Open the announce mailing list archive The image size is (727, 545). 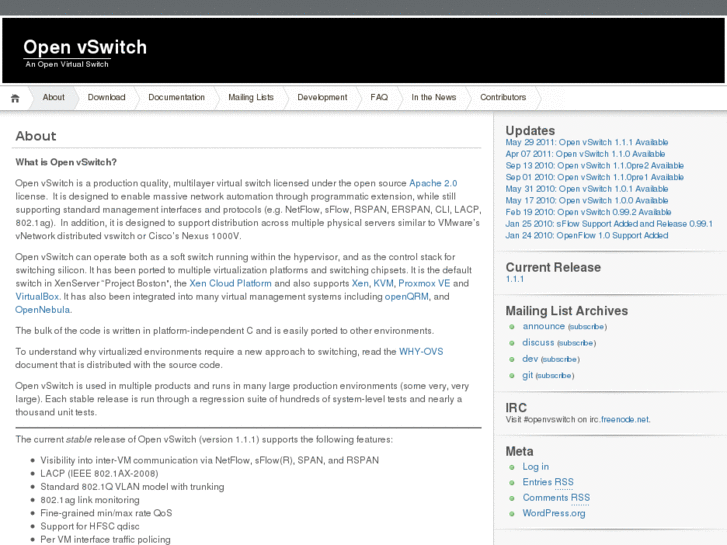click(543, 326)
